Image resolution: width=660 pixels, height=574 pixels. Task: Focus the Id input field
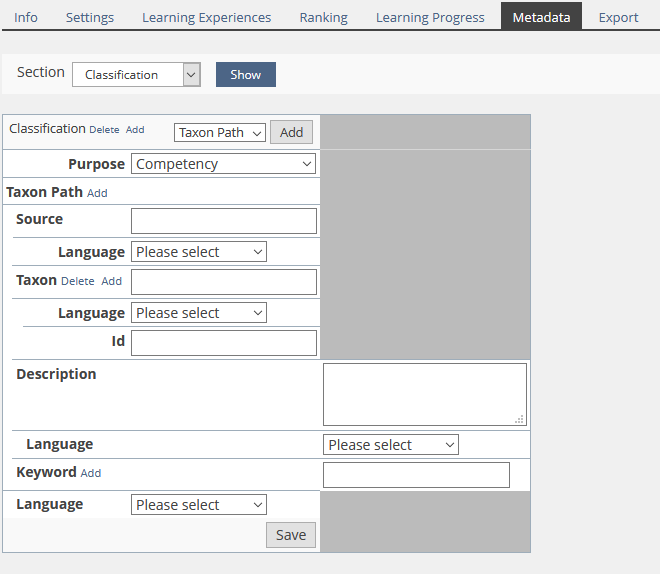click(x=224, y=343)
